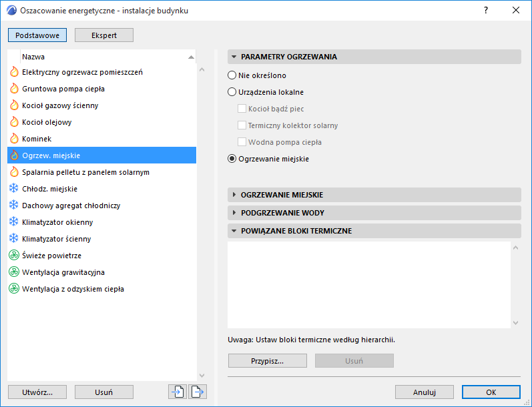Select the Ogrzewanie miejskie radio button
The image size is (532, 407).
point(232,159)
